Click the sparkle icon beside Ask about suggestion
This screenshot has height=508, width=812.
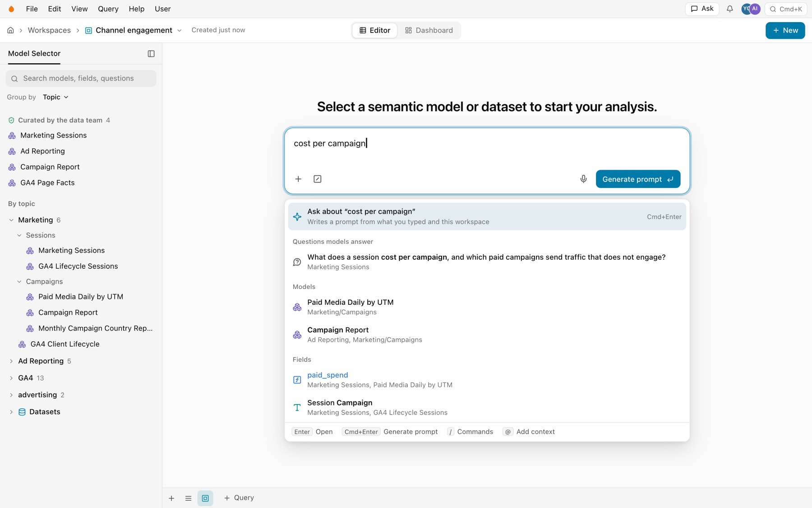(x=297, y=217)
